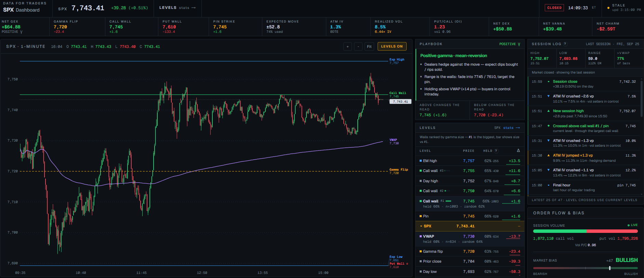
Task: Select the Call wall #3 level row
Action: click(470, 171)
